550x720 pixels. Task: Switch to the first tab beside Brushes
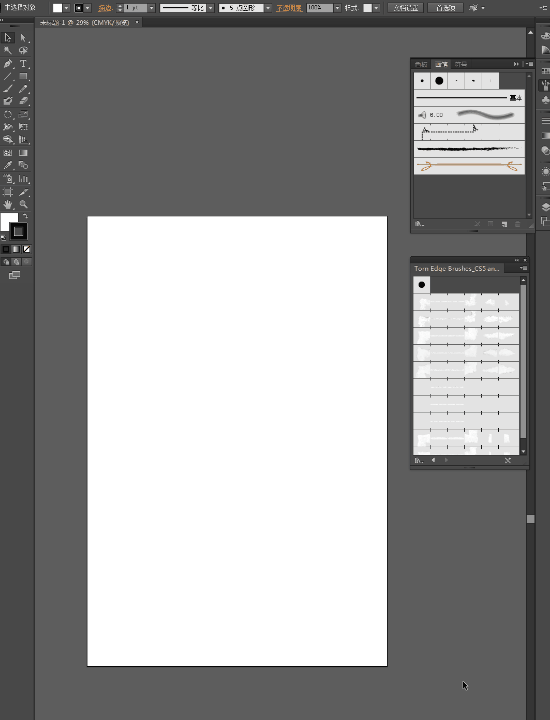421,64
